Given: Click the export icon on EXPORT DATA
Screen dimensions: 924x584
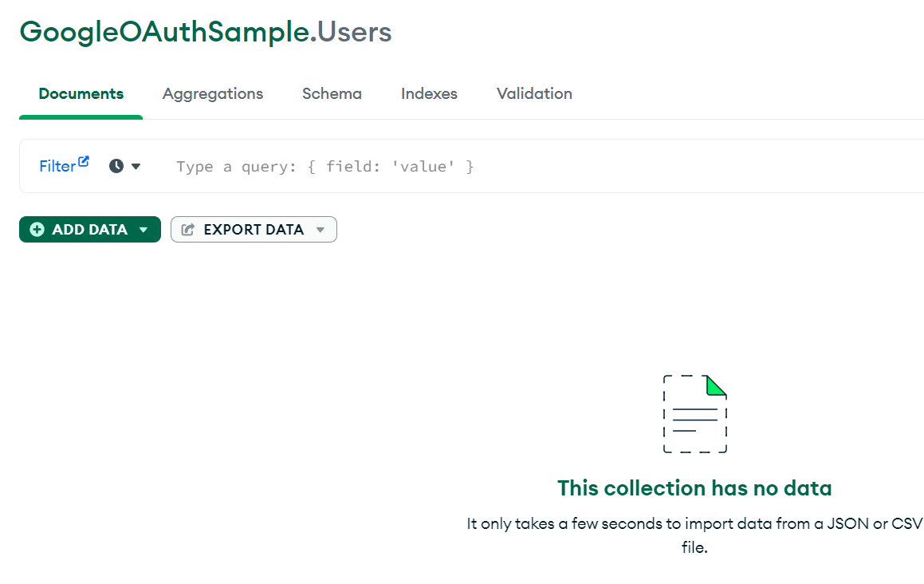Looking at the screenshot, I should 188,230.
